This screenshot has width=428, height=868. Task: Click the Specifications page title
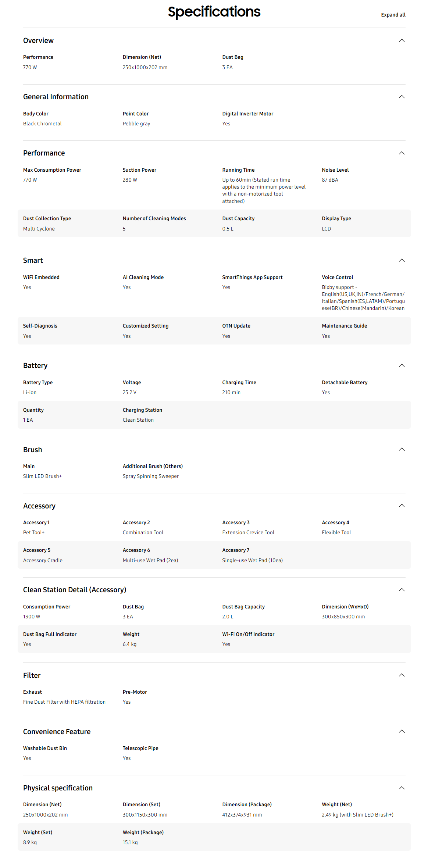tap(214, 12)
